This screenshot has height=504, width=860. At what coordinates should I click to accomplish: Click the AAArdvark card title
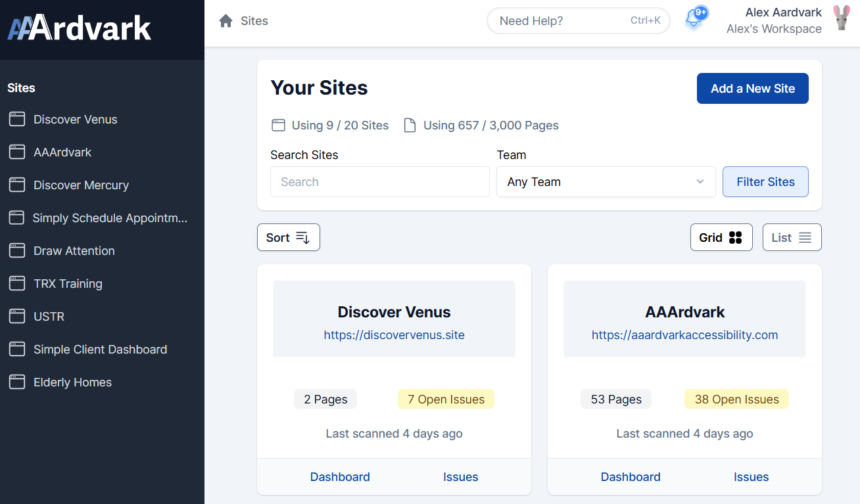coord(684,312)
